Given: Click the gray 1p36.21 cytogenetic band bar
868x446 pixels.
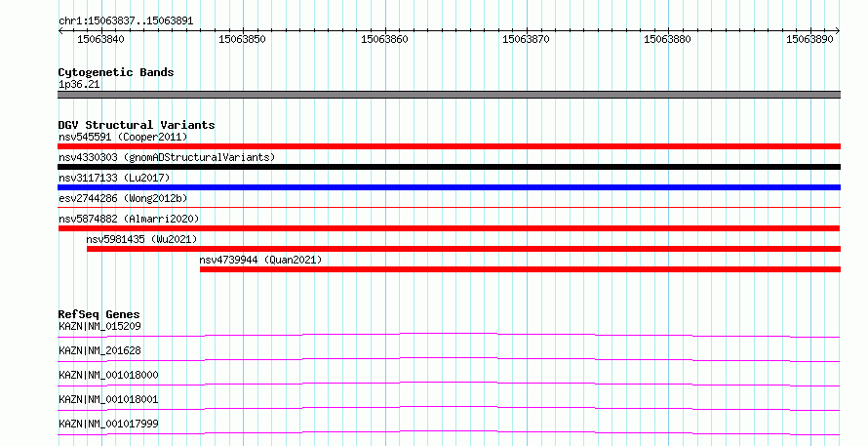Looking at the screenshot, I should [x=449, y=95].
